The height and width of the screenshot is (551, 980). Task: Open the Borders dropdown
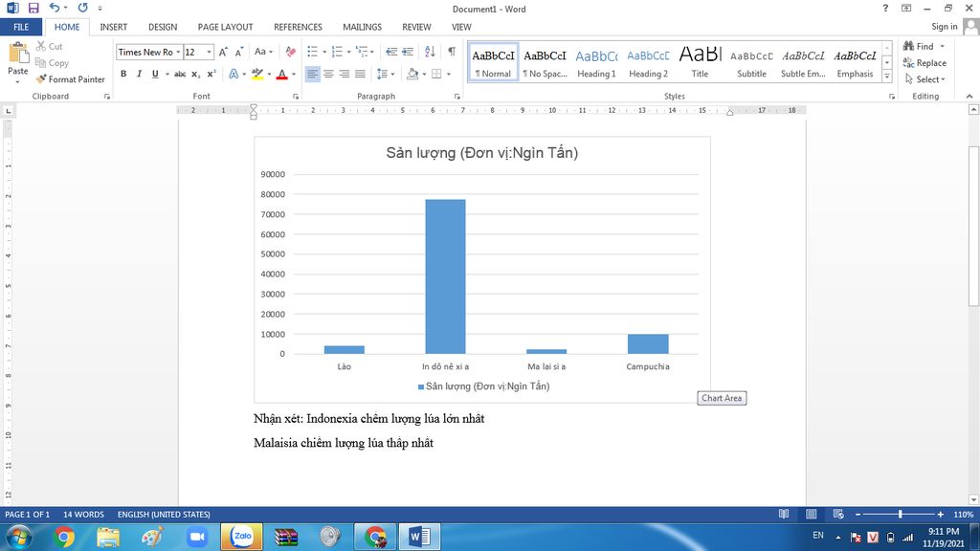(448, 74)
